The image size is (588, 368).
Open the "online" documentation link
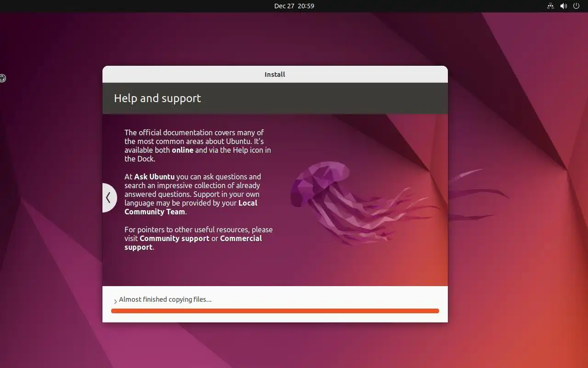point(182,150)
